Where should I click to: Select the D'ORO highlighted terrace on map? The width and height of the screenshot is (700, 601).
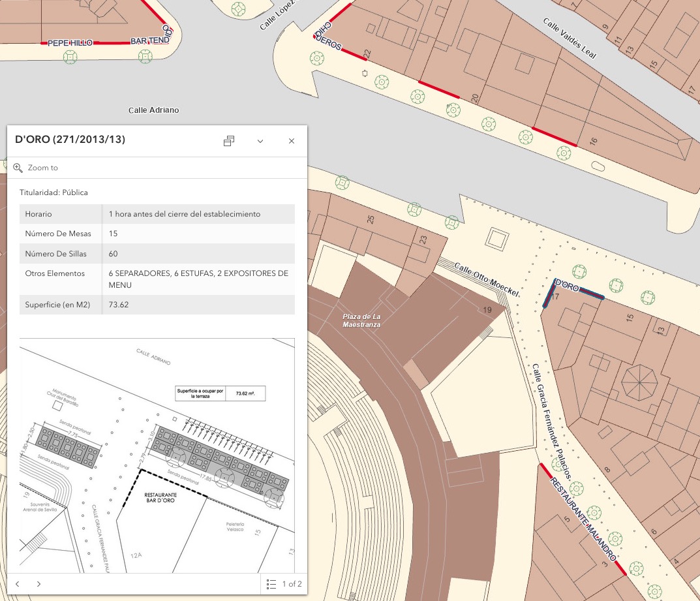[572, 292]
